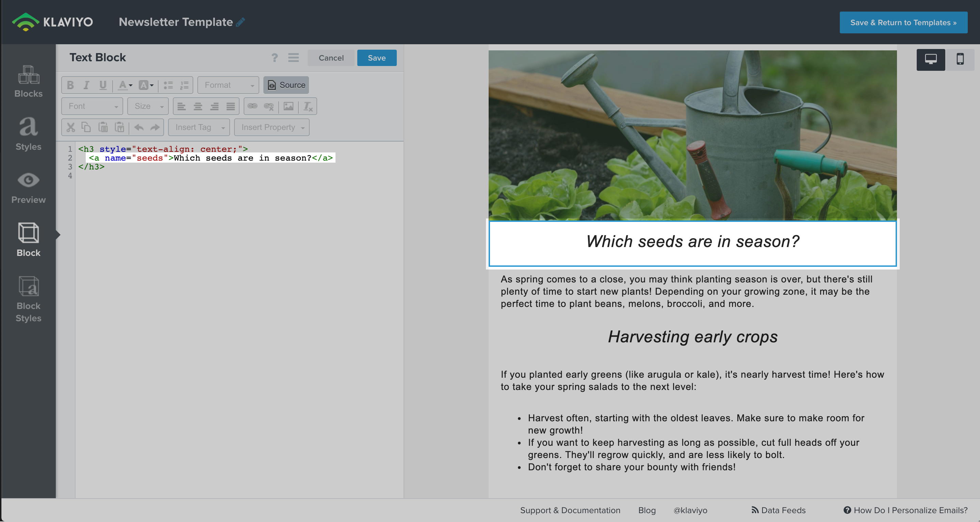Click the Text Block help question mark
Viewport: 980px width, 522px height.
tap(275, 58)
